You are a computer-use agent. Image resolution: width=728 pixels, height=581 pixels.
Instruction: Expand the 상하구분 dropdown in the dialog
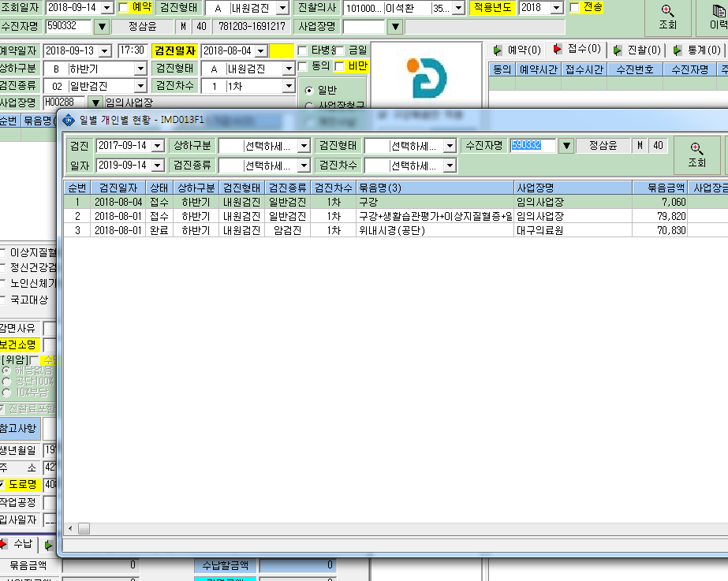pos(304,146)
